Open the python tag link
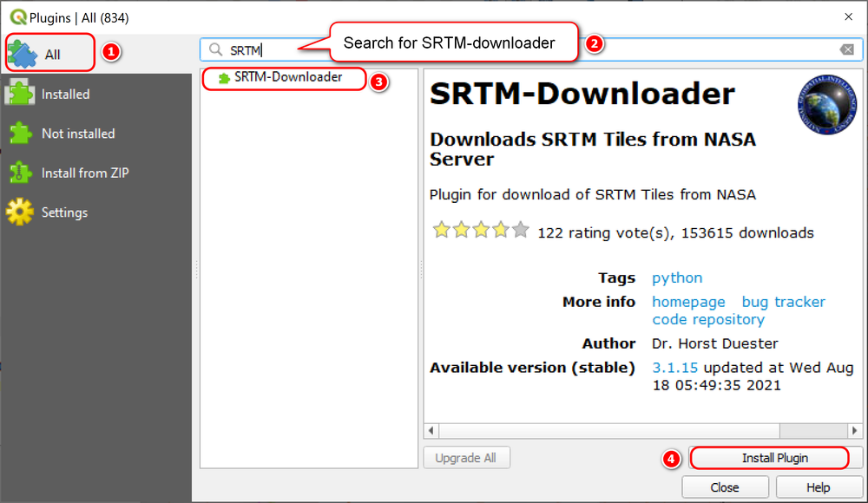868x503 pixels. point(677,278)
